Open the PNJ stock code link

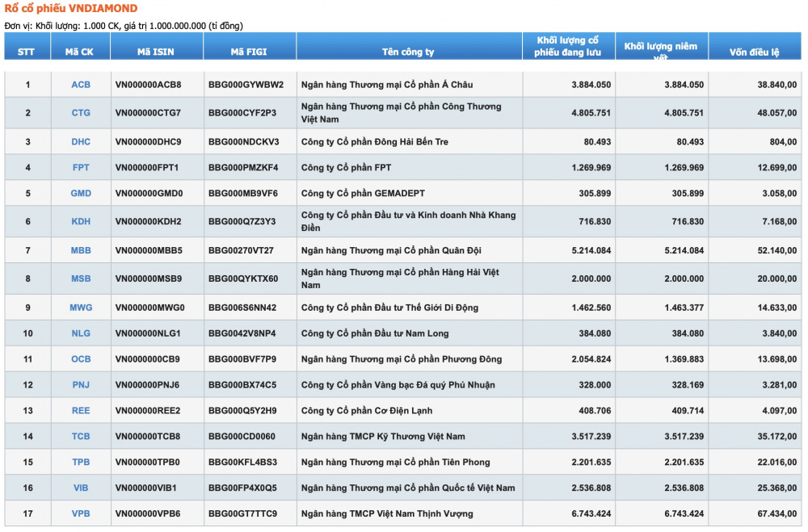tap(80, 385)
